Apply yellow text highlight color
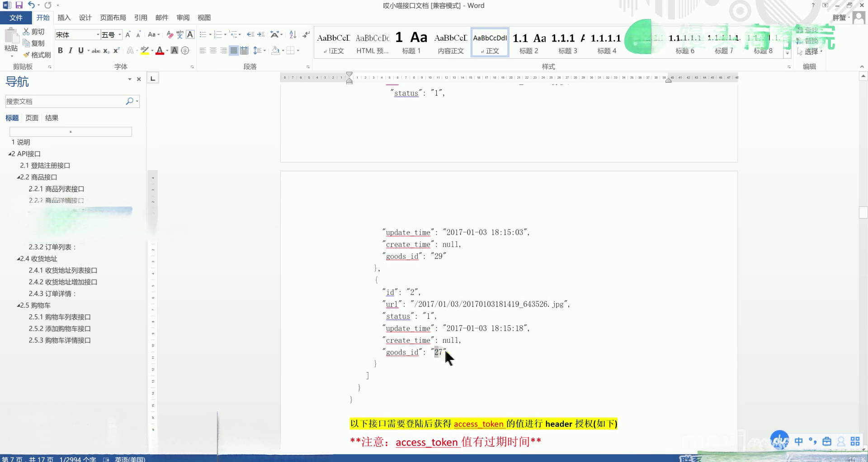868x462 pixels. 145,51
